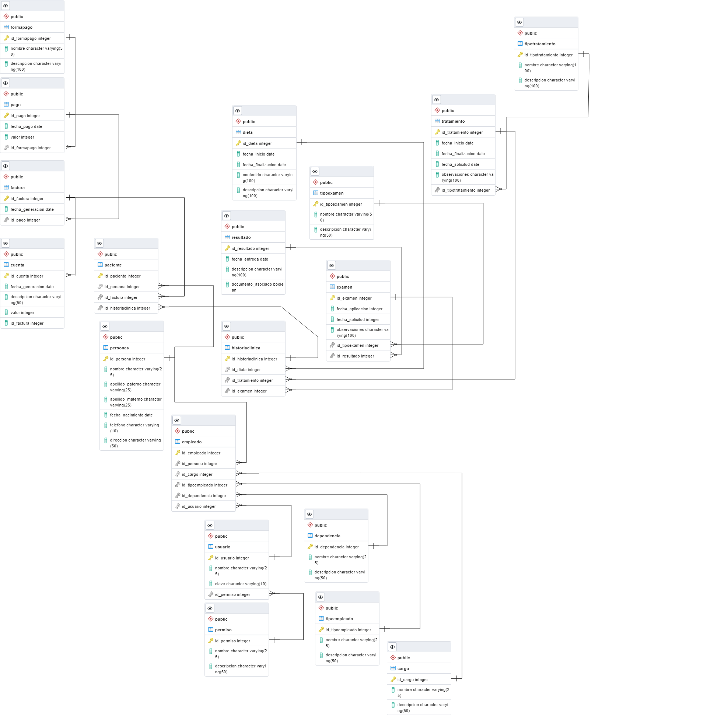Image resolution: width=728 pixels, height=719 pixels.
Task: Select the personas table title
Action: 119,348
